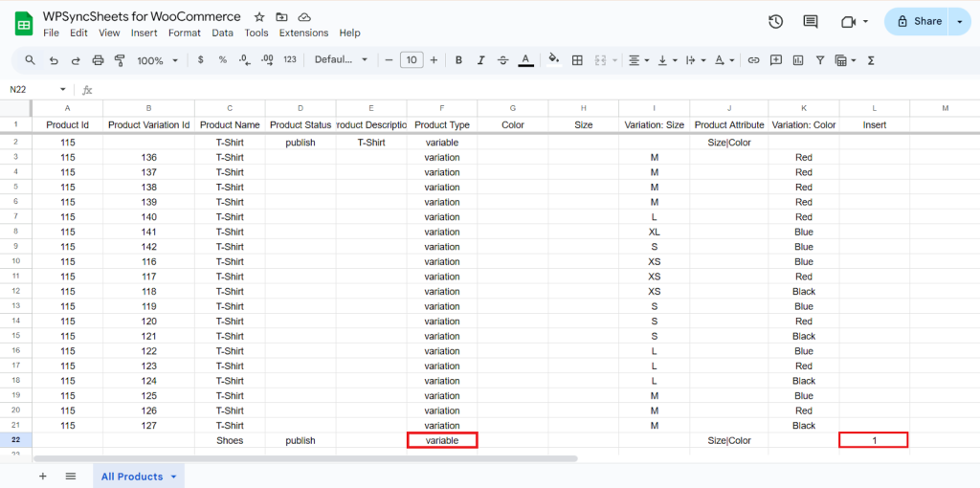Image resolution: width=980 pixels, height=488 pixels.
Task: Open version history clock icon
Action: click(x=775, y=21)
